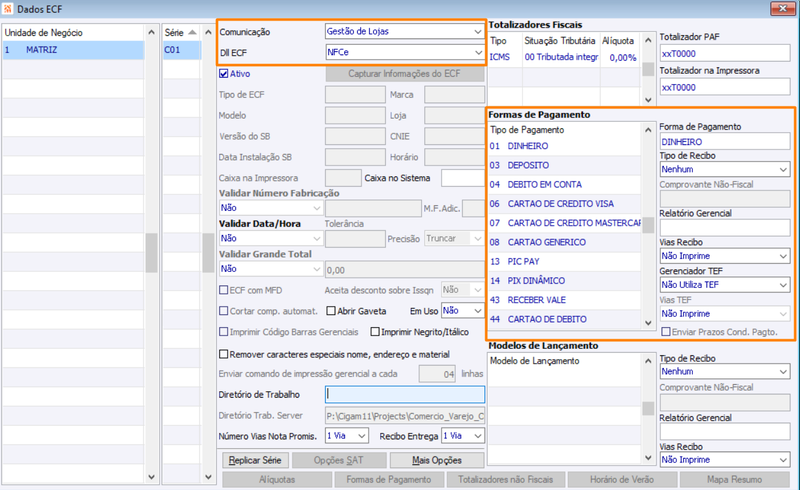Close the Dados ECF window

pos(783,8)
